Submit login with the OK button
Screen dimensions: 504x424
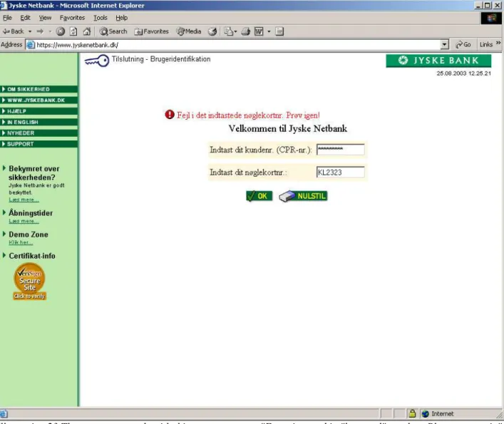tap(259, 196)
